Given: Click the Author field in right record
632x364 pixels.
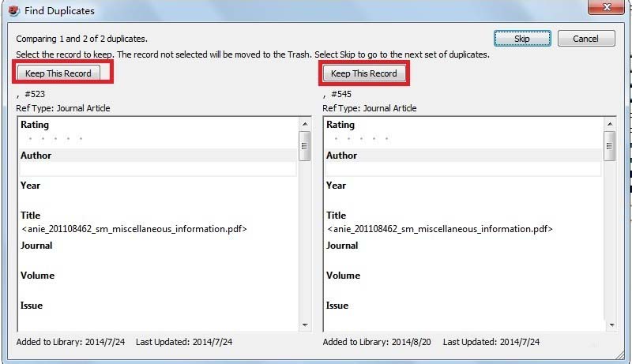Looking at the screenshot, I should pos(463,169).
